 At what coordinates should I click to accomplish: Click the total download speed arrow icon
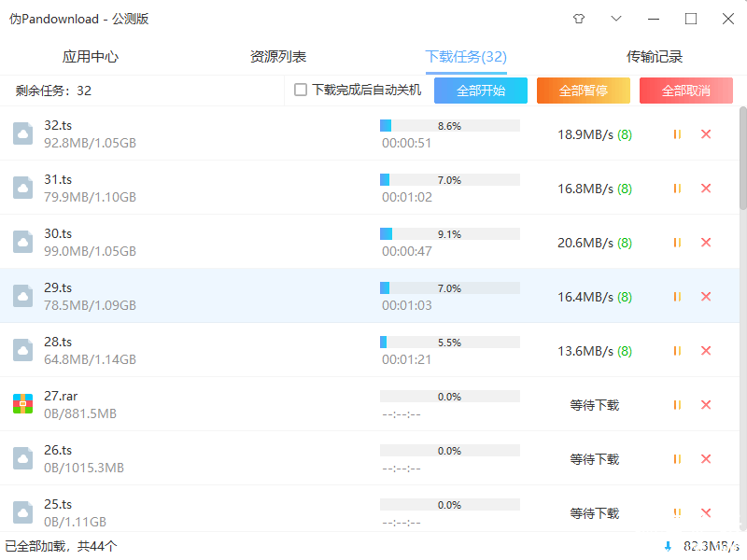pyautogui.click(x=668, y=546)
